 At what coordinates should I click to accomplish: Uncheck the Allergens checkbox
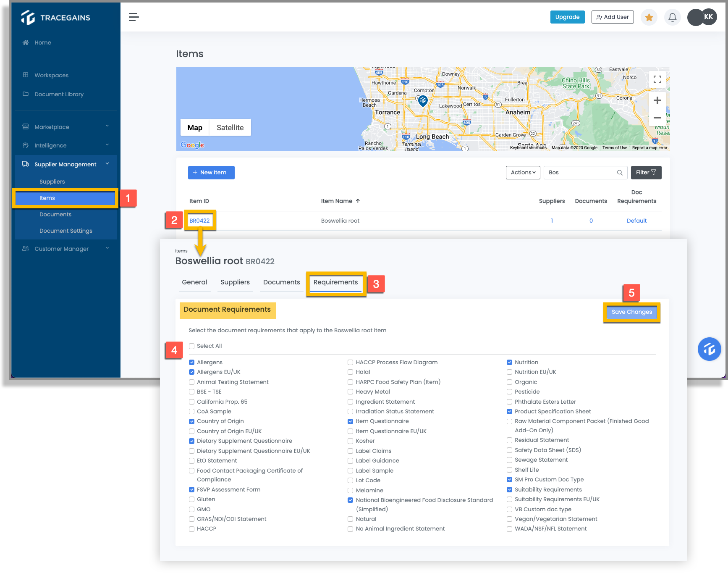click(x=191, y=363)
